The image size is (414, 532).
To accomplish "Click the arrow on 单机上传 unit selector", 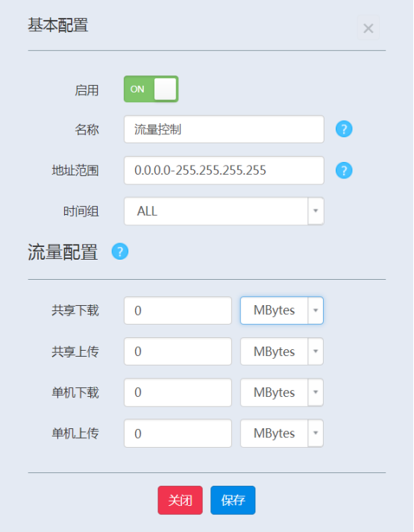I will coord(316,434).
